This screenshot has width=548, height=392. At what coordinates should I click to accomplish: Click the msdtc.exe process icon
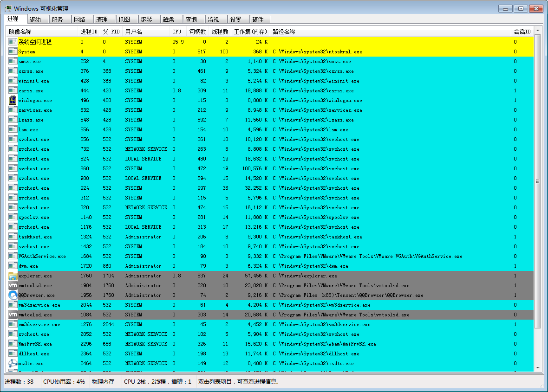(x=13, y=363)
